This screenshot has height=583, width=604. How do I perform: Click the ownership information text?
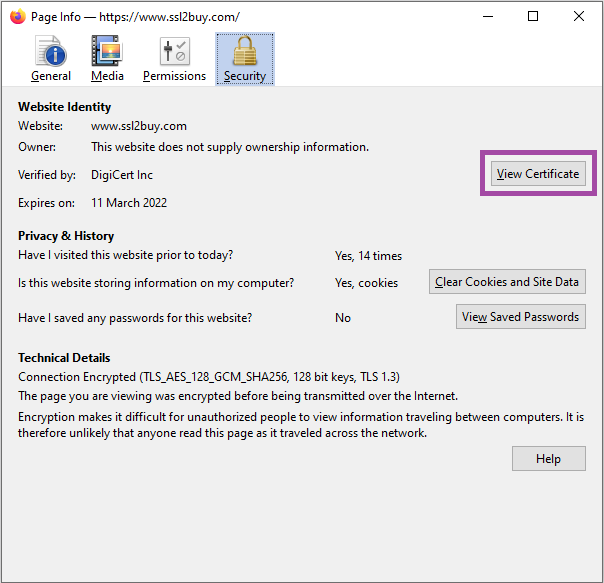230,147
